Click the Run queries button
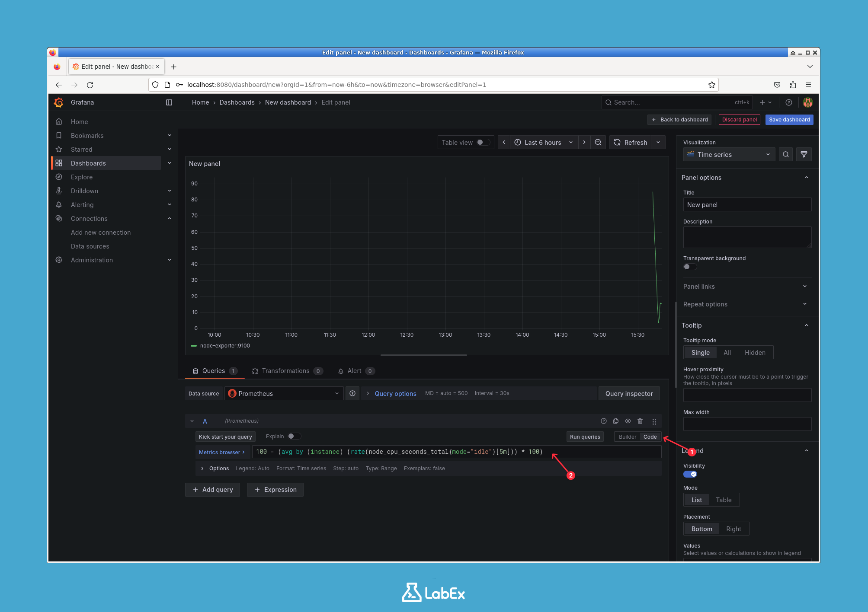This screenshot has height=612, width=868. (585, 437)
